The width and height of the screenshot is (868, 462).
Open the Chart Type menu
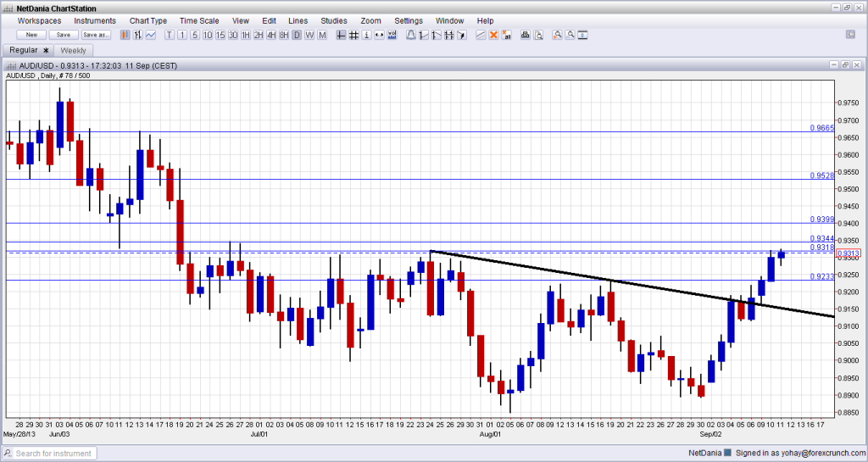pyautogui.click(x=147, y=20)
